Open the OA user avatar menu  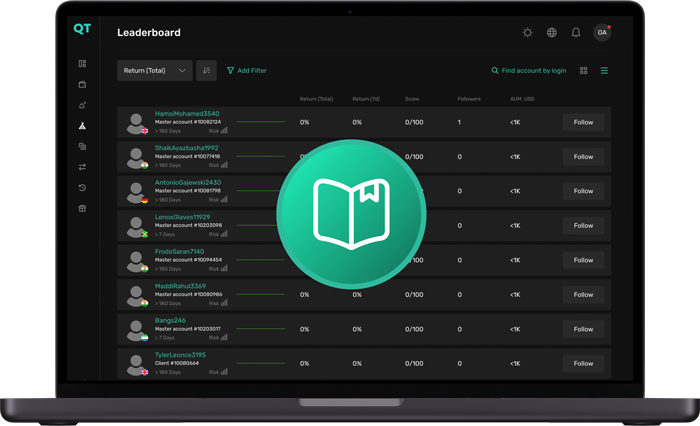click(x=602, y=33)
